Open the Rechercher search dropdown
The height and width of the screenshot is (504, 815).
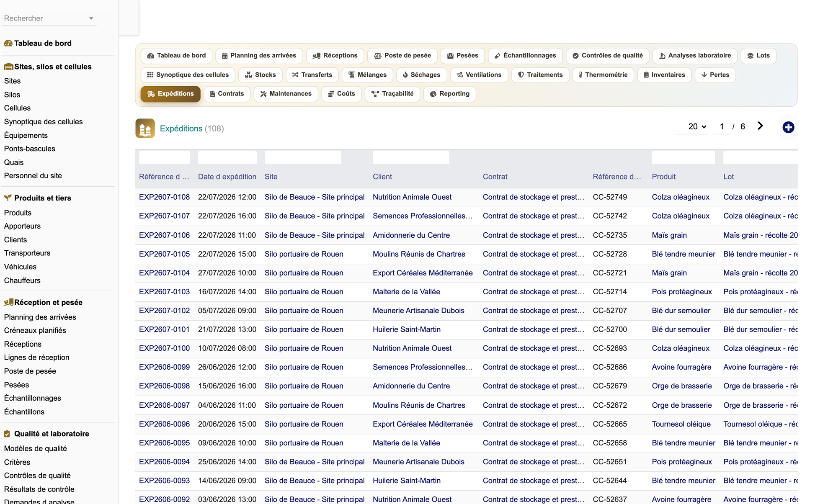(x=49, y=18)
